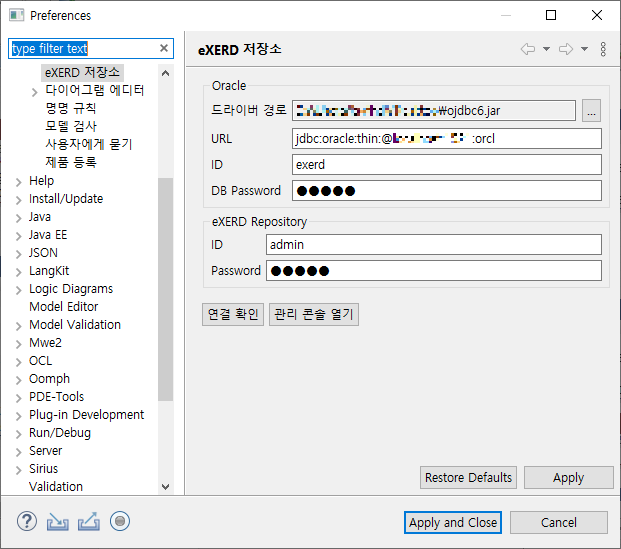This screenshot has width=621, height=549.
Task: Click the preferences tree scrollbar thumb
Action: click(166, 290)
